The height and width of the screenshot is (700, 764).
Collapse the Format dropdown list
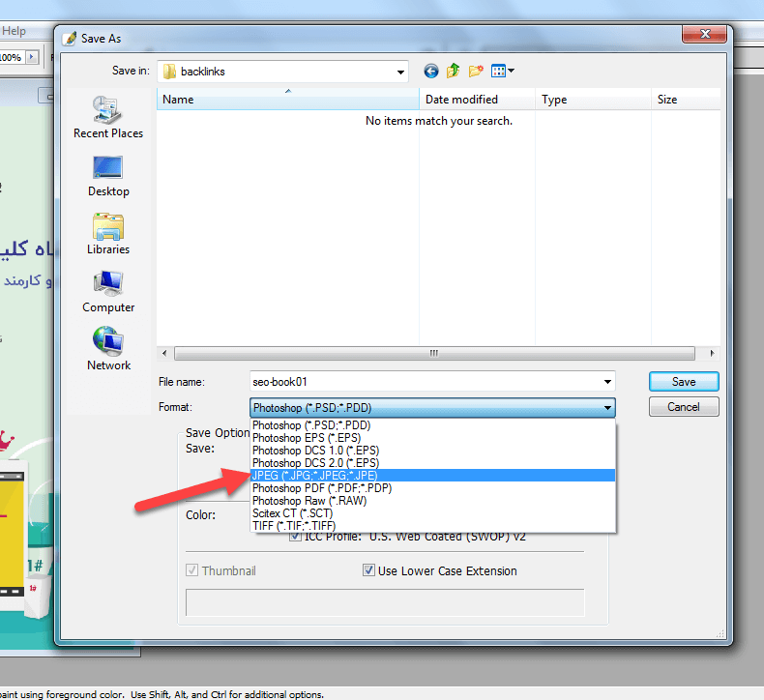(607, 408)
